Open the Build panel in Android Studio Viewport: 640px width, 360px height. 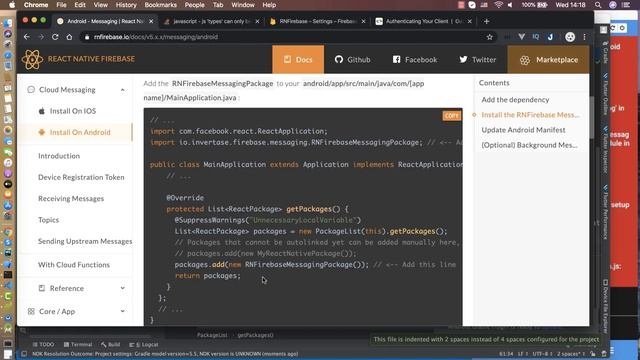point(111,344)
